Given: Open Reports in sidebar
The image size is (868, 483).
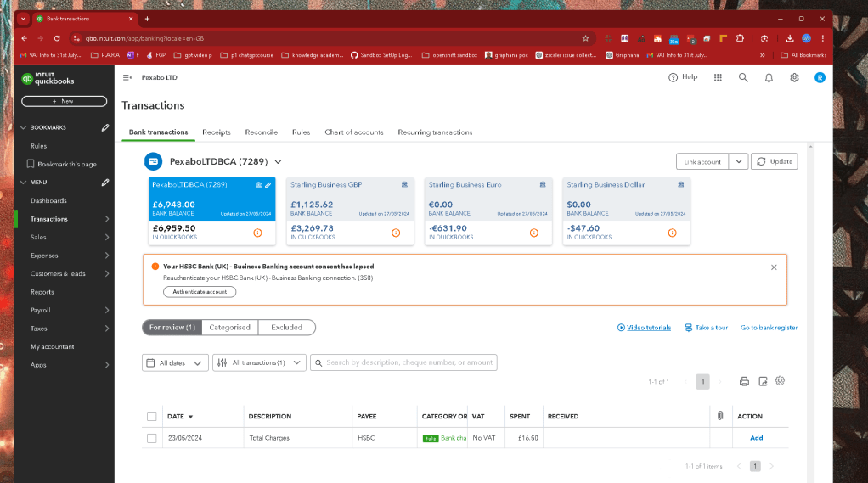Looking at the screenshot, I should point(42,292).
